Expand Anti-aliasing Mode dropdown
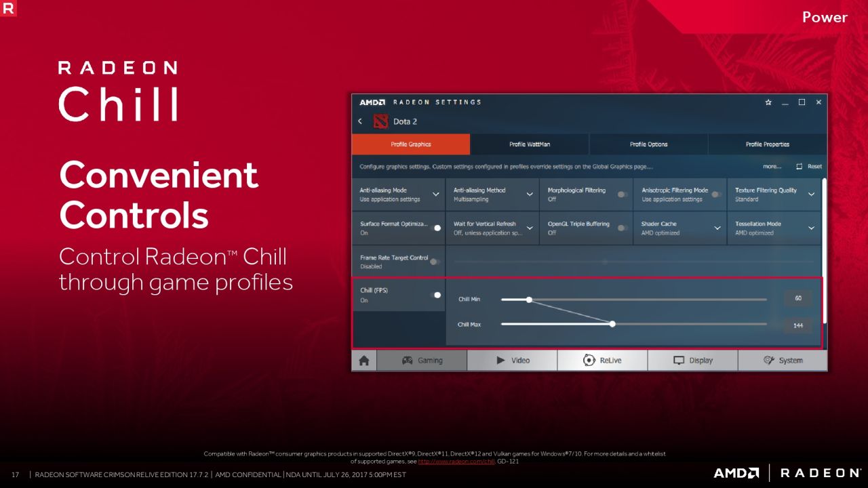 [436, 195]
